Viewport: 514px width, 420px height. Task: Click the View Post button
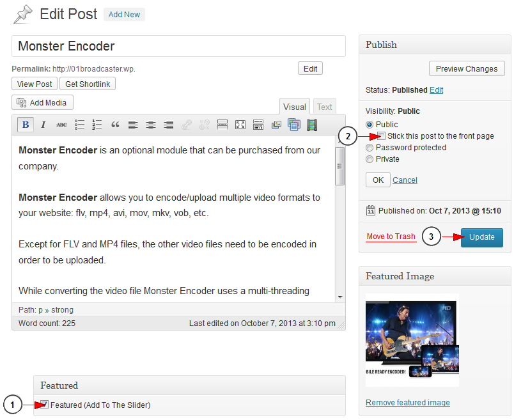coord(35,84)
